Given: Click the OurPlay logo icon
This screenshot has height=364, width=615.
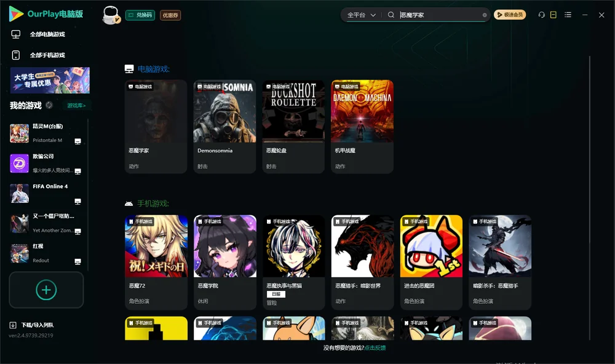Looking at the screenshot, I should click(16, 14).
